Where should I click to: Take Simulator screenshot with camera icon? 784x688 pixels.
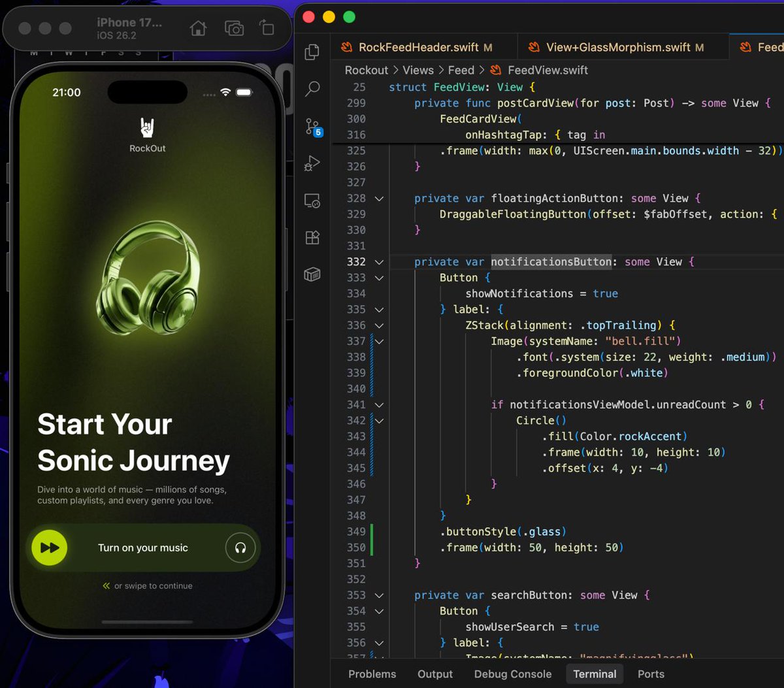coord(234,28)
